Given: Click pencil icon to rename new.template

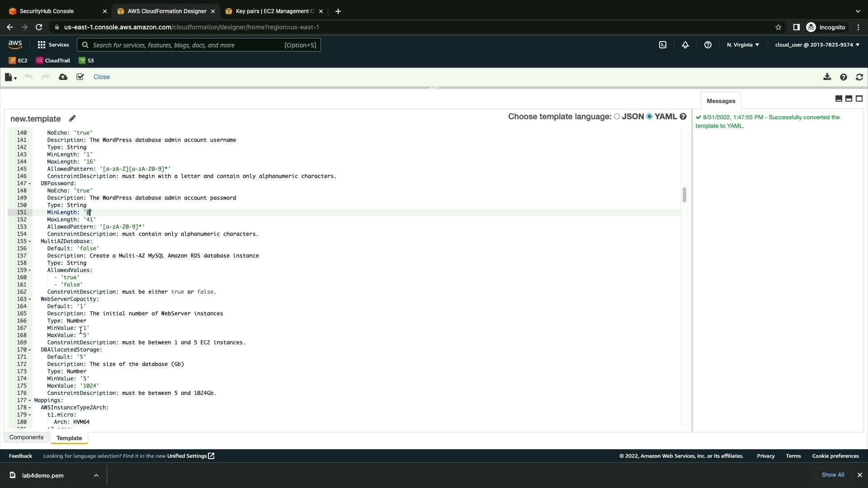Looking at the screenshot, I should [72, 118].
